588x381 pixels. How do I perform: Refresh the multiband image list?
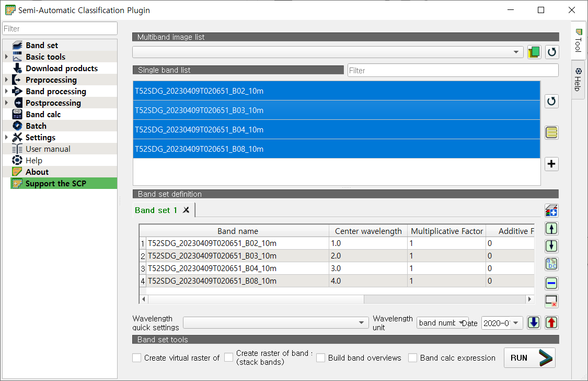551,52
